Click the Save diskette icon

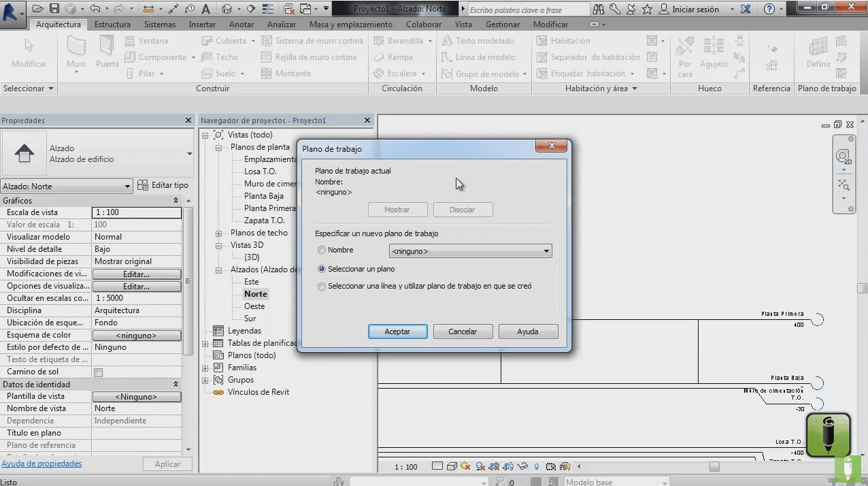54,9
